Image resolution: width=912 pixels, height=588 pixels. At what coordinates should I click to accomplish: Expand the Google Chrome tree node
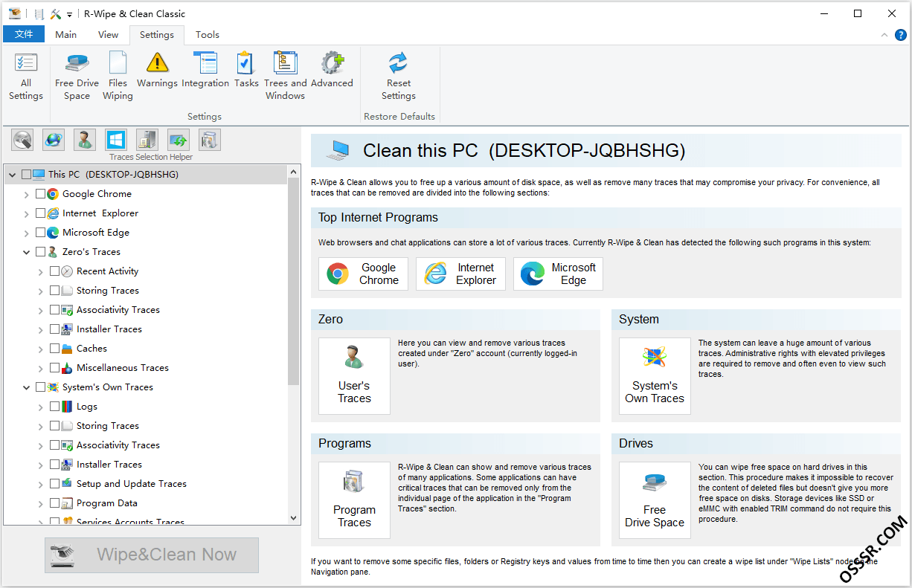pyautogui.click(x=27, y=194)
